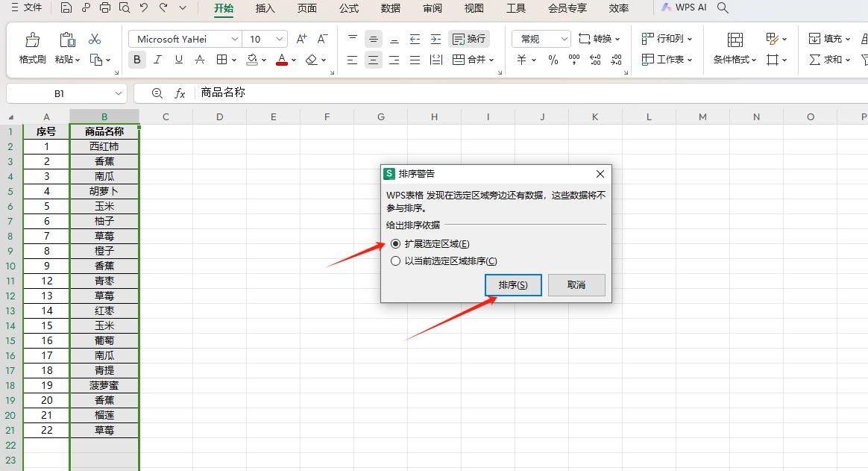Select the 扩展选定区域 radio option
Image resolution: width=868 pixels, height=471 pixels.
pos(396,244)
